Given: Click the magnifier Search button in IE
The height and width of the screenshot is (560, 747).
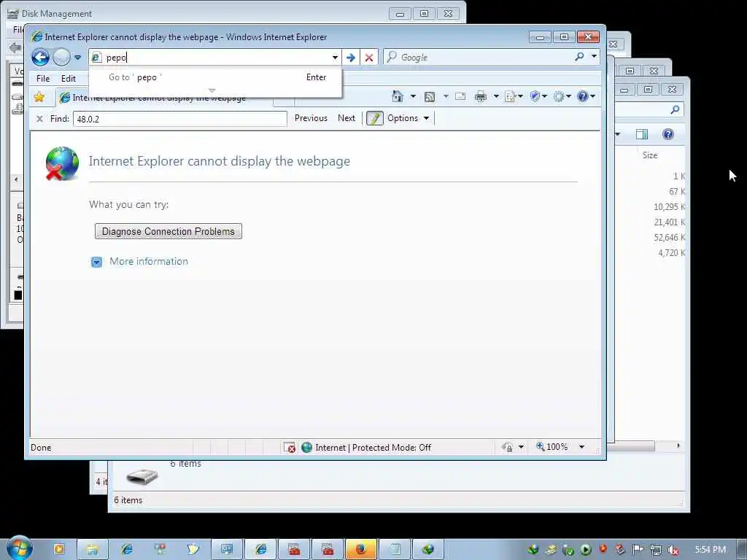Looking at the screenshot, I should pyautogui.click(x=579, y=57).
